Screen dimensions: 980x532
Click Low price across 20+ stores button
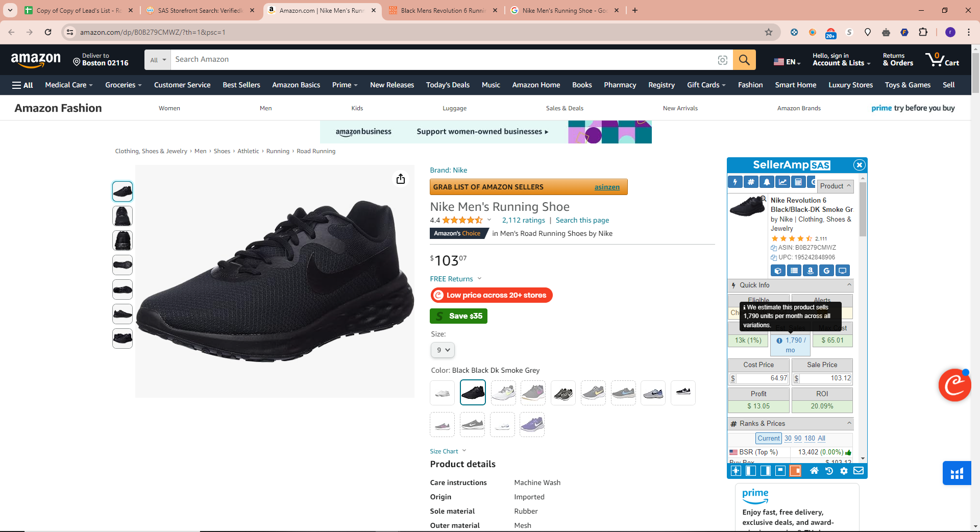pos(491,295)
